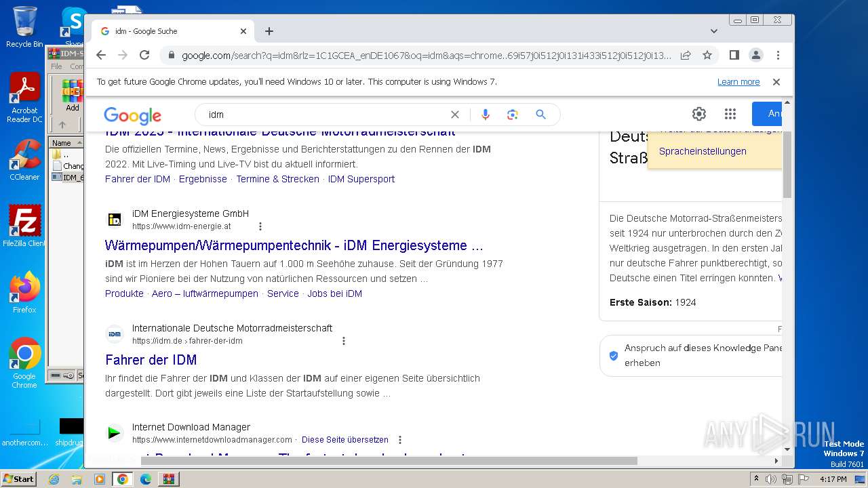Click Diese Seite übersetzen link
868x488 pixels.
point(345,440)
